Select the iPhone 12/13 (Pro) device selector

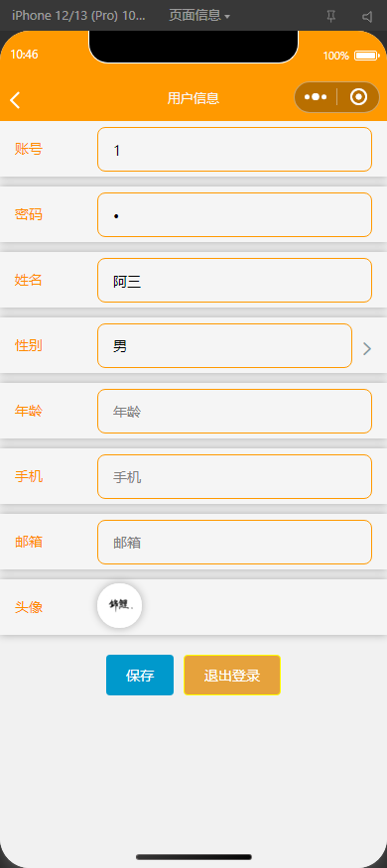78,16
